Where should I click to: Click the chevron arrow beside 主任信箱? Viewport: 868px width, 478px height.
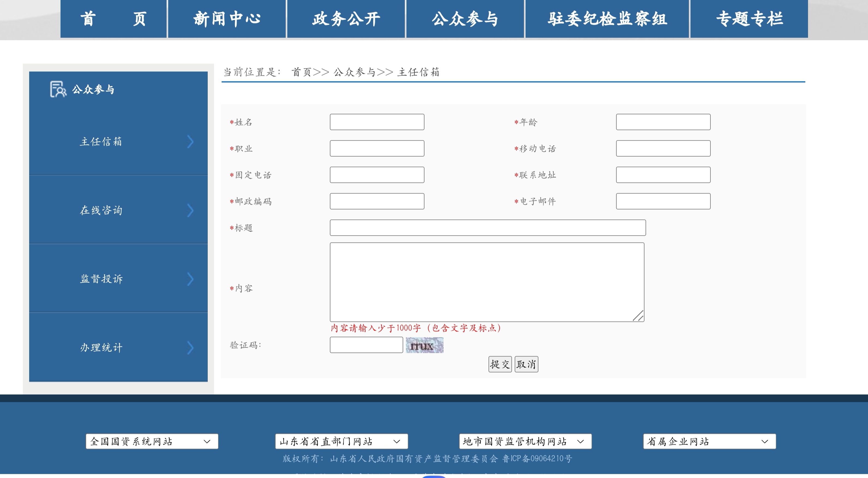[x=190, y=142]
